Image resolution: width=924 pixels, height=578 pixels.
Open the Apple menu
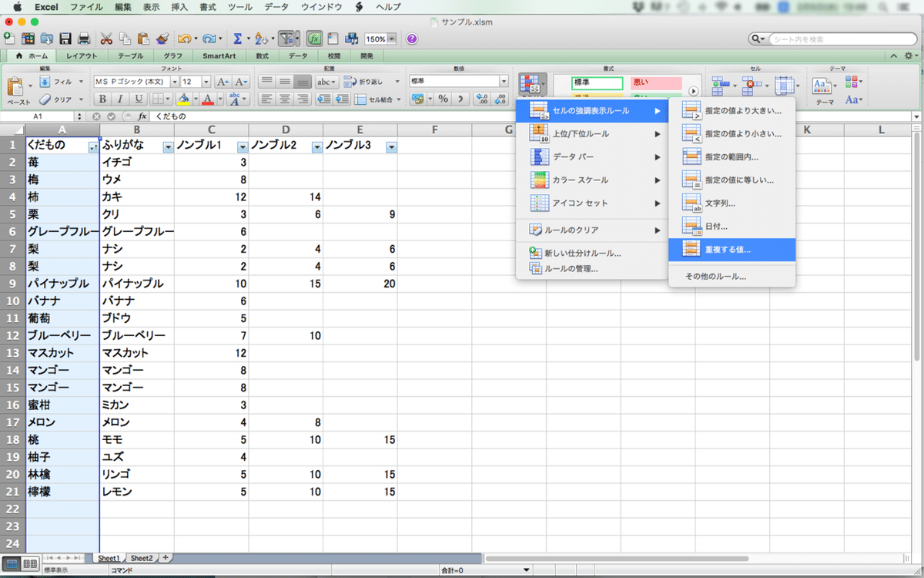pyautogui.click(x=17, y=7)
